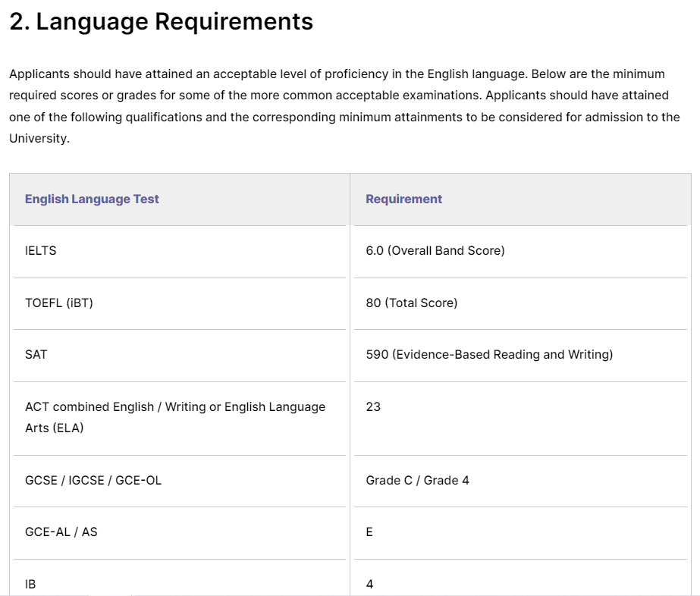
Task: Select the IB row label
Action: [30, 584]
